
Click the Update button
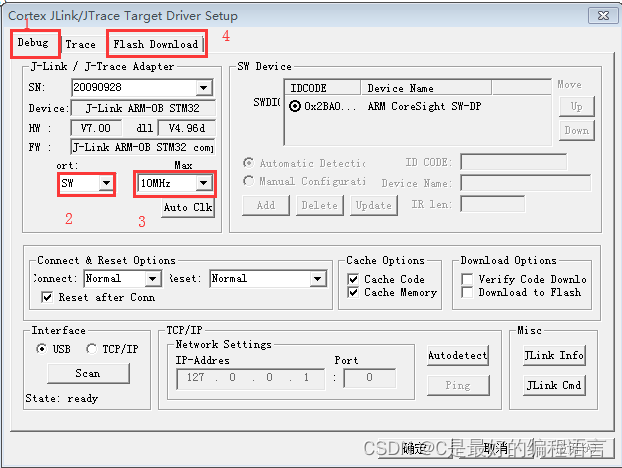[373, 205]
